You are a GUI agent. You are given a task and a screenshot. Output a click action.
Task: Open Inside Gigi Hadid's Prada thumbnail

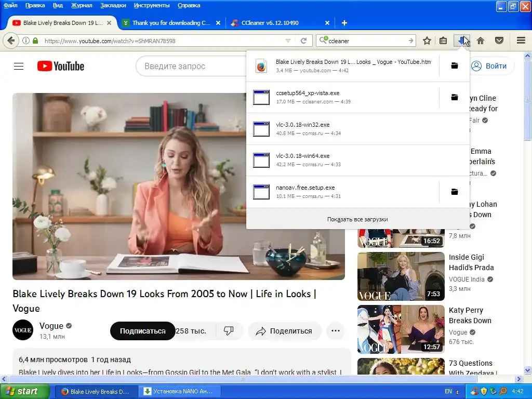(401, 276)
